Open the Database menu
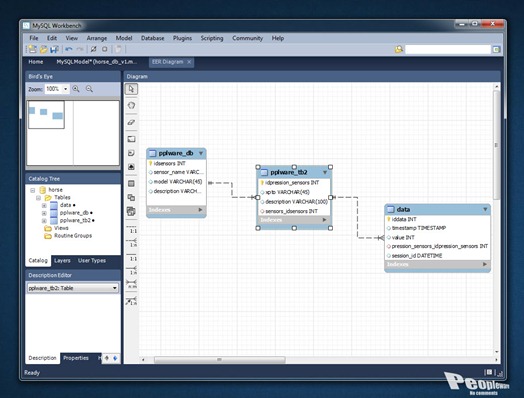This screenshot has width=524, height=398. pos(152,38)
